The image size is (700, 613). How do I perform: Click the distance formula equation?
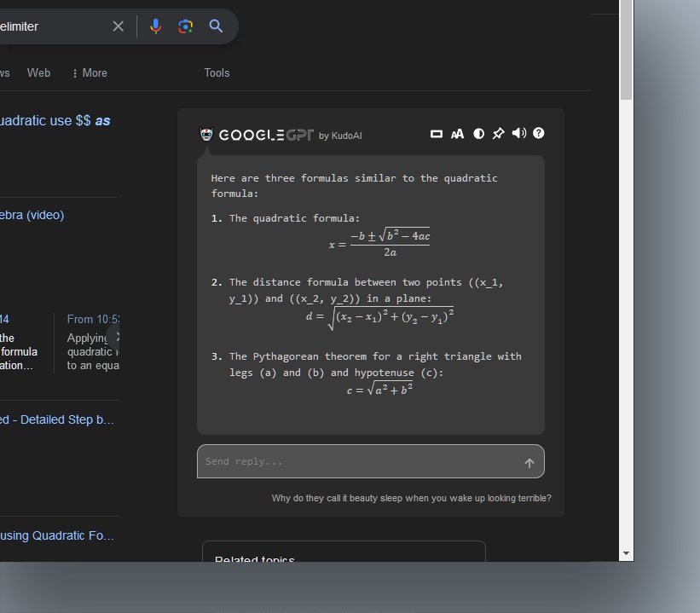379,319
